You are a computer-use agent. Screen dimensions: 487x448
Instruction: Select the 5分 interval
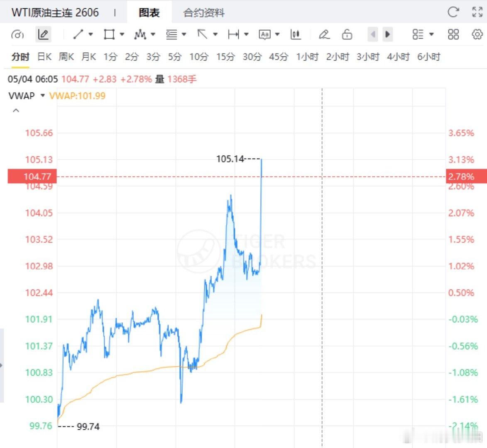pos(174,57)
